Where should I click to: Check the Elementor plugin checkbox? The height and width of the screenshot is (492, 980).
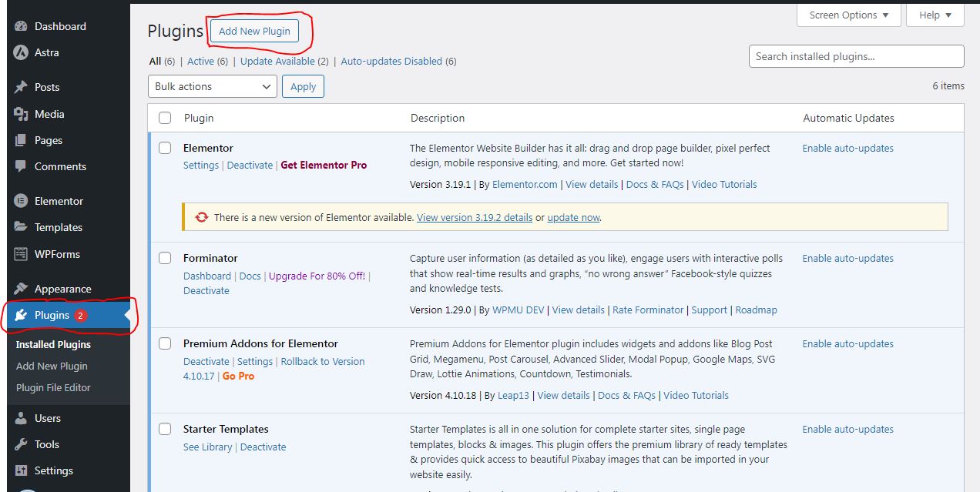(165, 148)
